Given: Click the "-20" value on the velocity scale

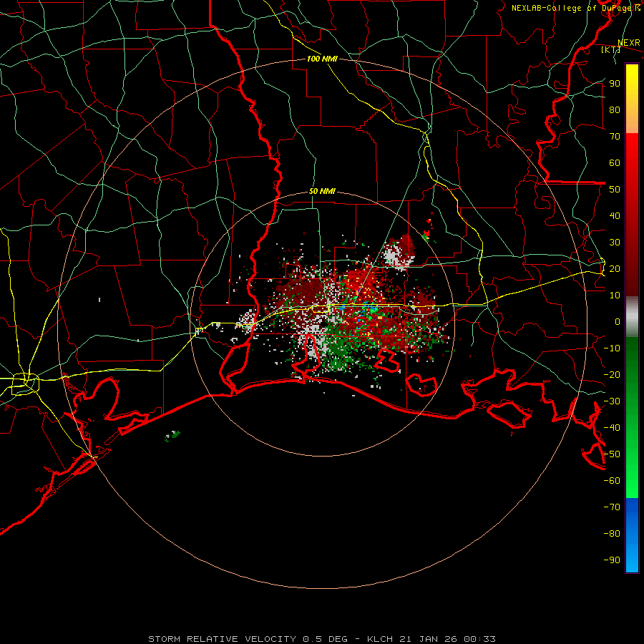Looking at the screenshot, I should (x=612, y=375).
